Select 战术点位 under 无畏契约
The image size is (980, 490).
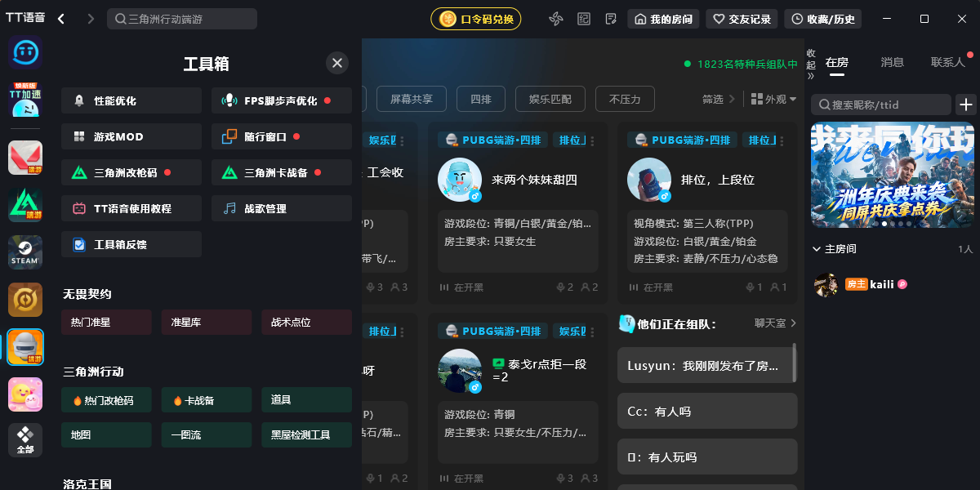coord(306,323)
